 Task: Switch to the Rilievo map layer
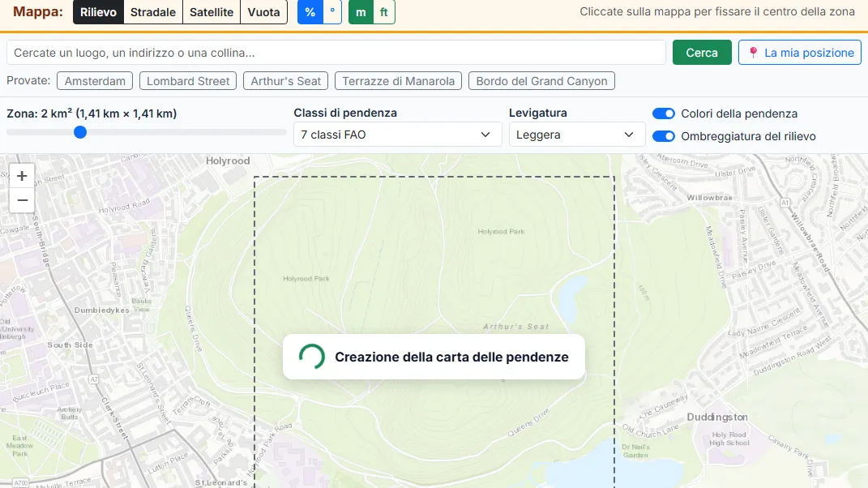pyautogui.click(x=98, y=12)
